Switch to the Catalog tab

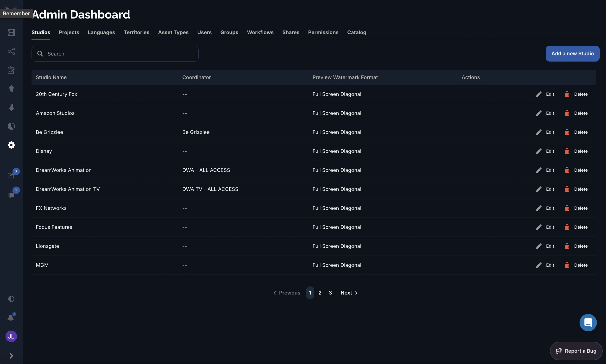tap(356, 32)
